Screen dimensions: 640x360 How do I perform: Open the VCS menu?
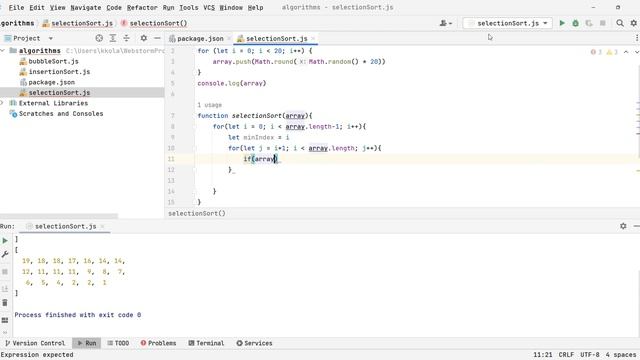point(209,7)
